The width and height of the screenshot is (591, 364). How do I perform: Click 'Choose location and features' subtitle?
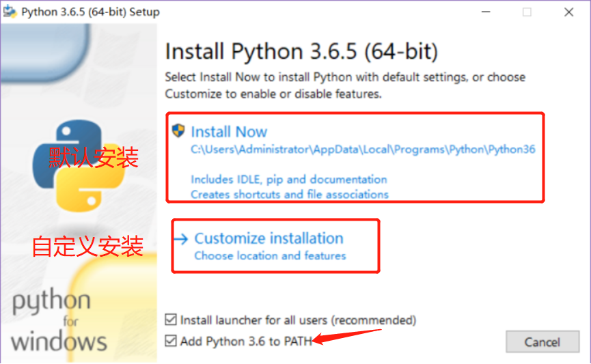point(270,256)
